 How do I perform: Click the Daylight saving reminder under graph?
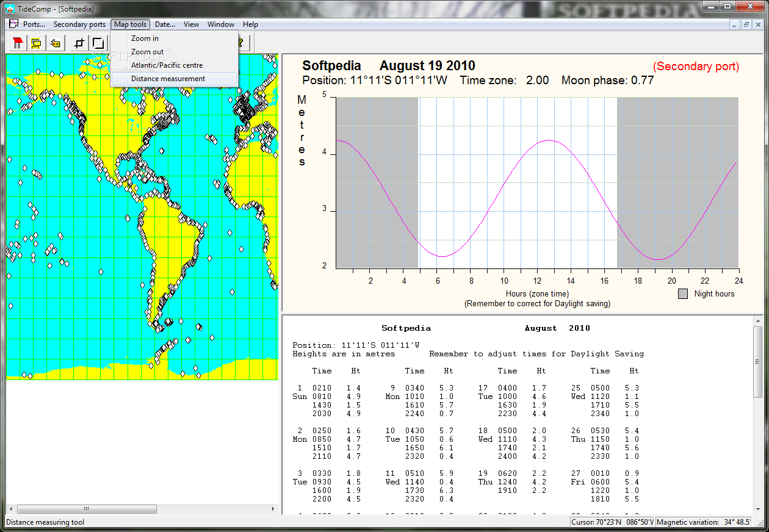coord(537,303)
